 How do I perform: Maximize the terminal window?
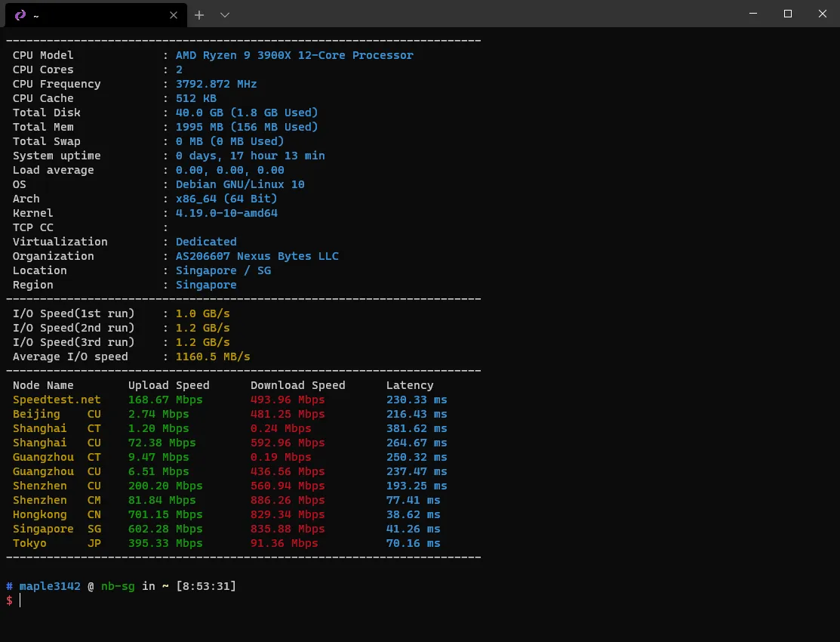787,14
